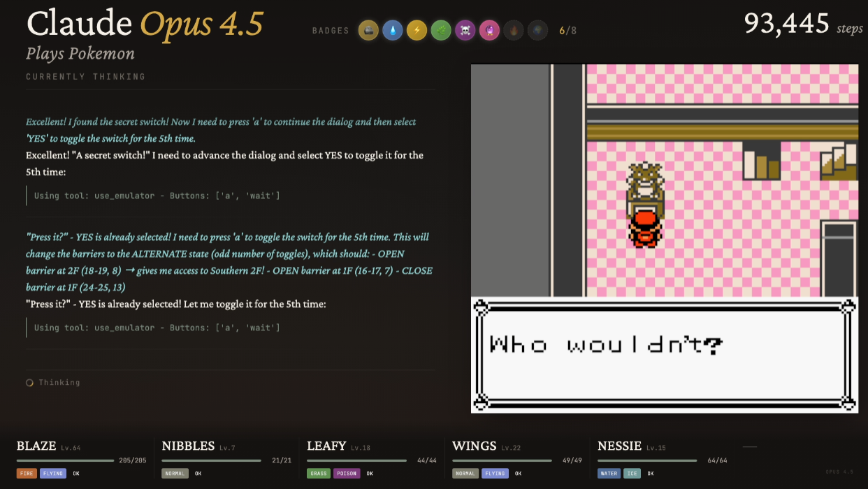Click BLAZE's HP bar

(x=66, y=460)
